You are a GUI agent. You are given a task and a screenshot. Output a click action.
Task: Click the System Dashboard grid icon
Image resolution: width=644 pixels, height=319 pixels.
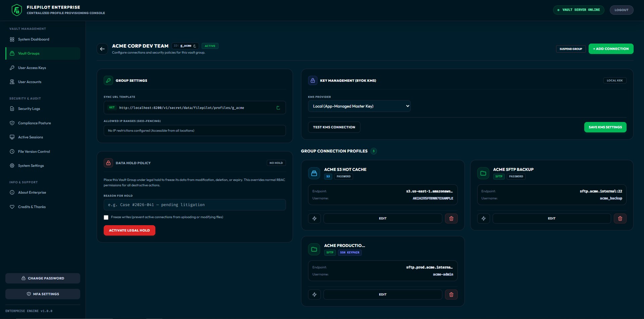coord(12,39)
